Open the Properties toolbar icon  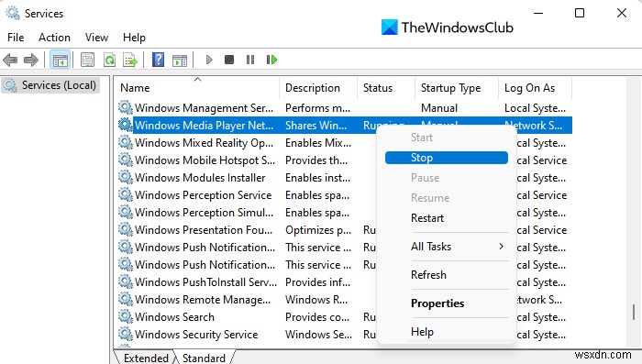click(x=87, y=61)
